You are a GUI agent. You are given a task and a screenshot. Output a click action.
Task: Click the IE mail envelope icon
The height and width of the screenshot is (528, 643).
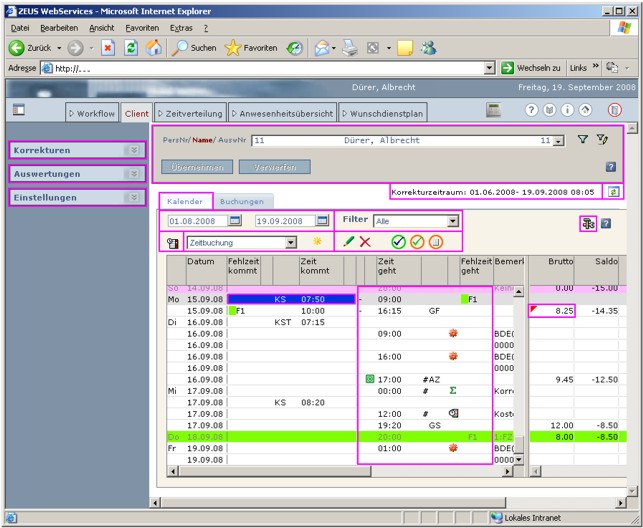pos(322,48)
